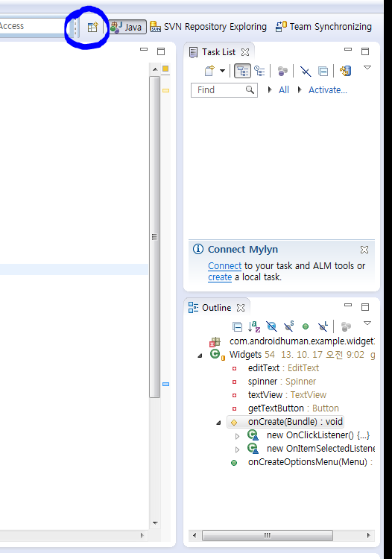Open the Outline view menu
The height and width of the screenshot is (559, 392).
(x=367, y=323)
